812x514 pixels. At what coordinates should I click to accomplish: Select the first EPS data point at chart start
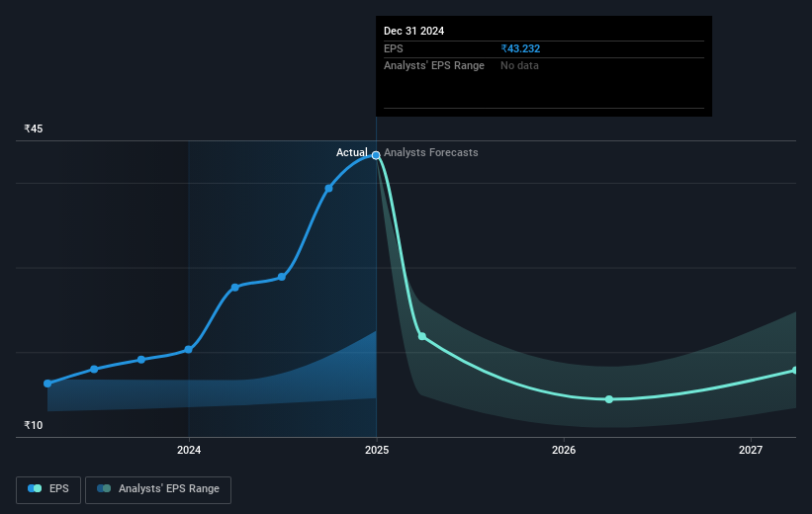[47, 384]
